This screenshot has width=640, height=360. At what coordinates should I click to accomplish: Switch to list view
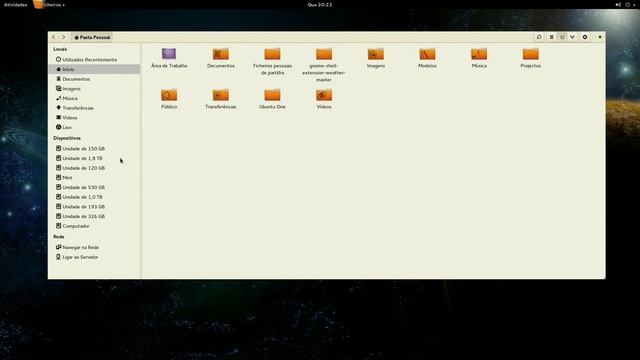pyautogui.click(x=551, y=37)
